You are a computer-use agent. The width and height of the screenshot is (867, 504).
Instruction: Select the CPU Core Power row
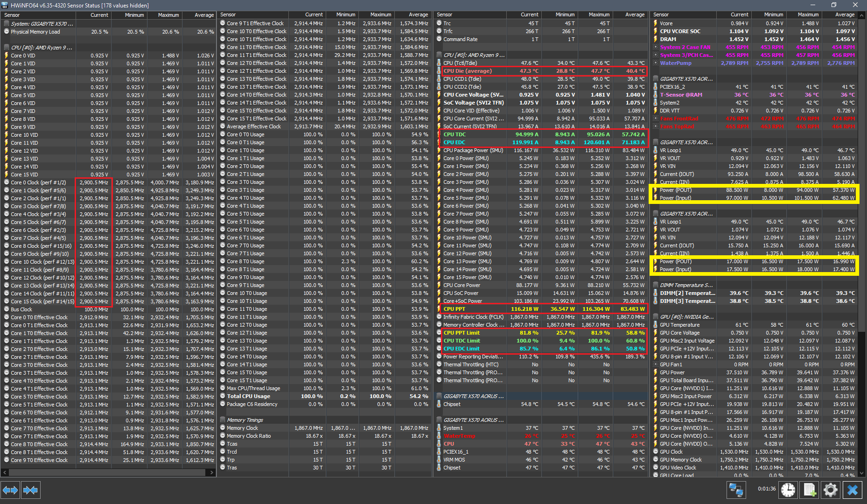pos(541,285)
